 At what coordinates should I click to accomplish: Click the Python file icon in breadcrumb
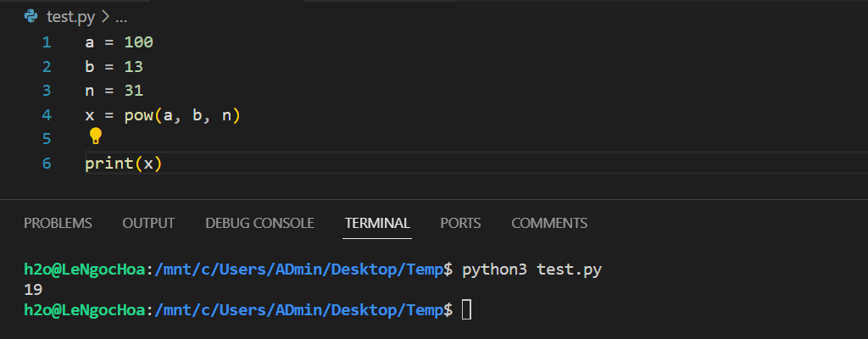(31, 17)
